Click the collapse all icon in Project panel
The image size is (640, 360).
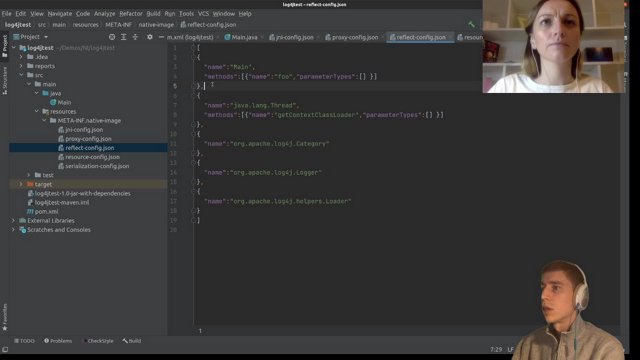point(135,37)
